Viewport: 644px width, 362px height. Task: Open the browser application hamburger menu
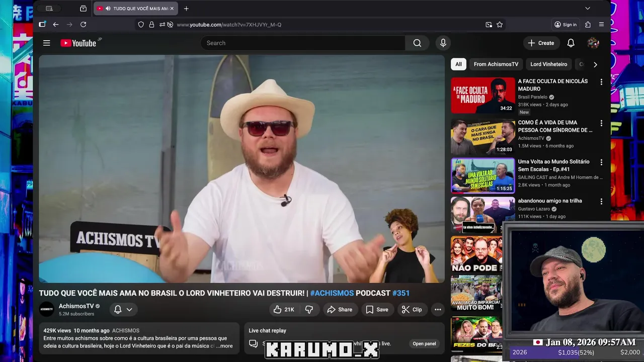(601, 25)
